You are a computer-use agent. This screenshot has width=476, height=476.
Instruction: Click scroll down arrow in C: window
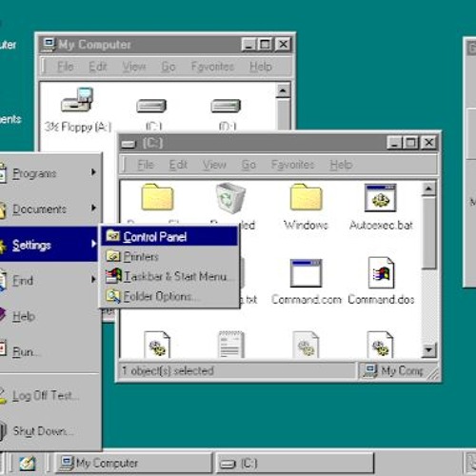tap(428, 350)
